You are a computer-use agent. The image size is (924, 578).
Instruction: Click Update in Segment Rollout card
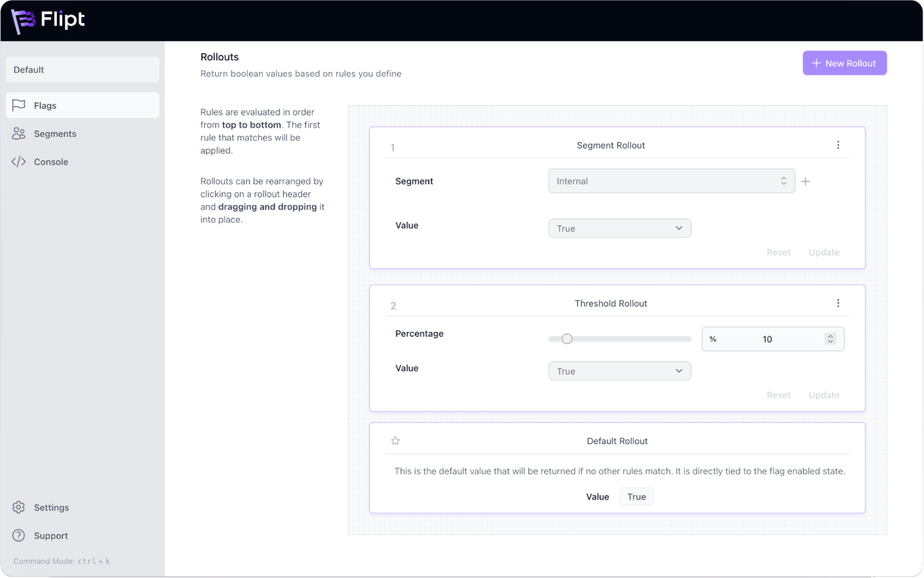pyautogui.click(x=824, y=253)
